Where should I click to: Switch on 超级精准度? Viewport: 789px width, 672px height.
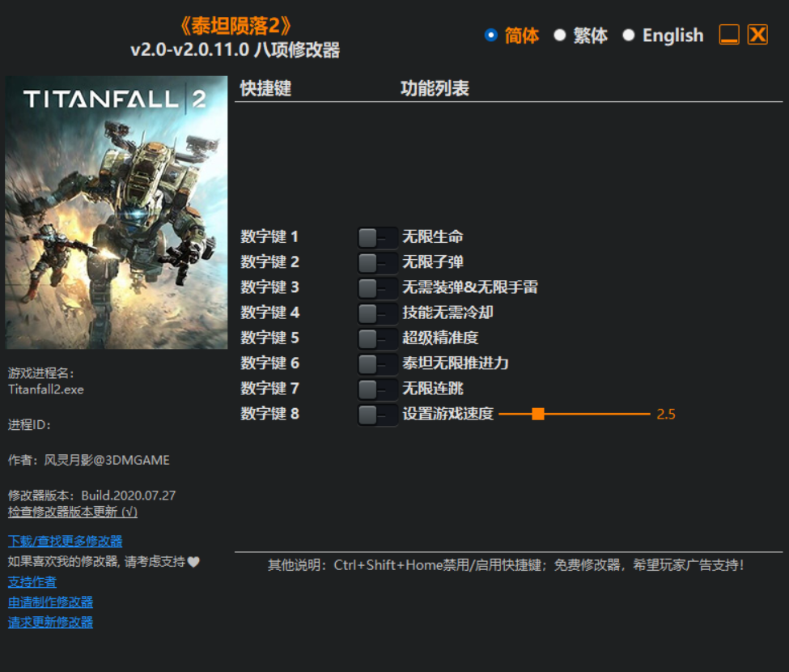pos(376,338)
